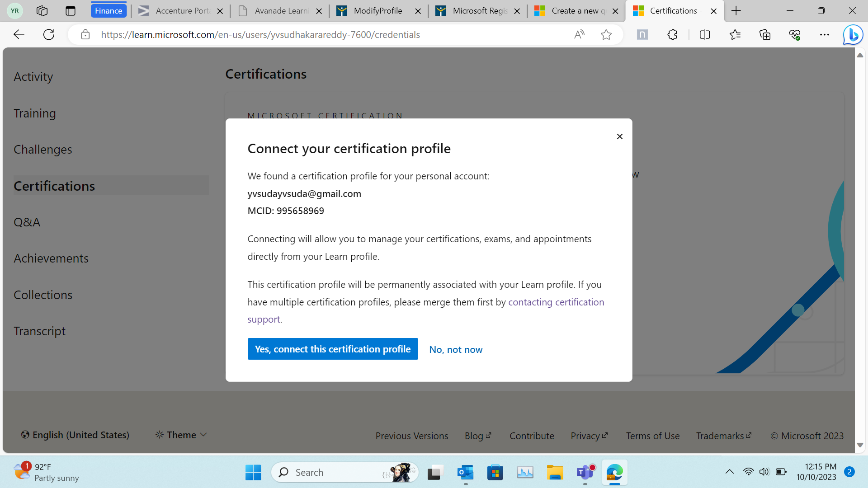Click Read aloud icon in address bar

tap(579, 35)
